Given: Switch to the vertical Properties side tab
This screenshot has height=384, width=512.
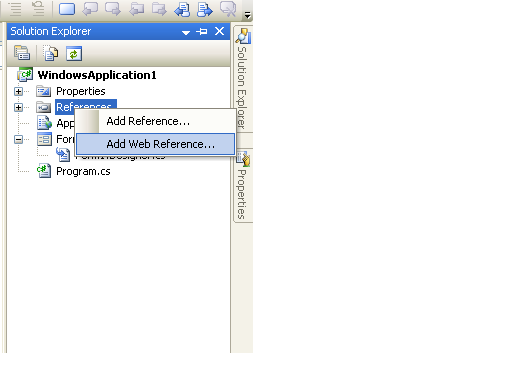Looking at the screenshot, I should pyautogui.click(x=243, y=185).
